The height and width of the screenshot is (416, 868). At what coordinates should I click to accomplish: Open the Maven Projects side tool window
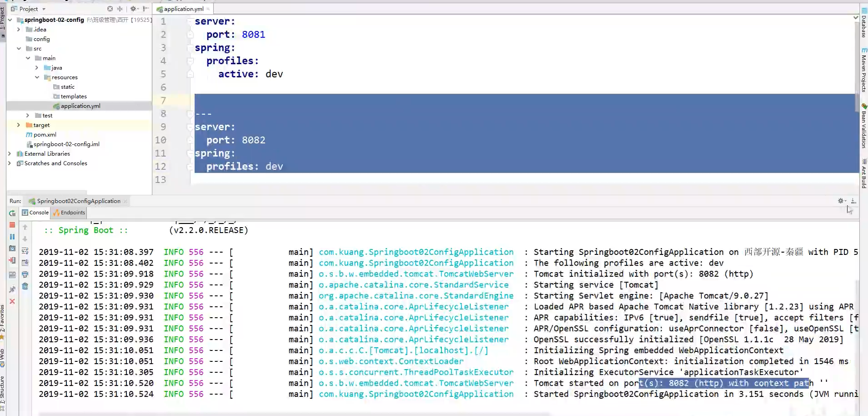(x=864, y=70)
